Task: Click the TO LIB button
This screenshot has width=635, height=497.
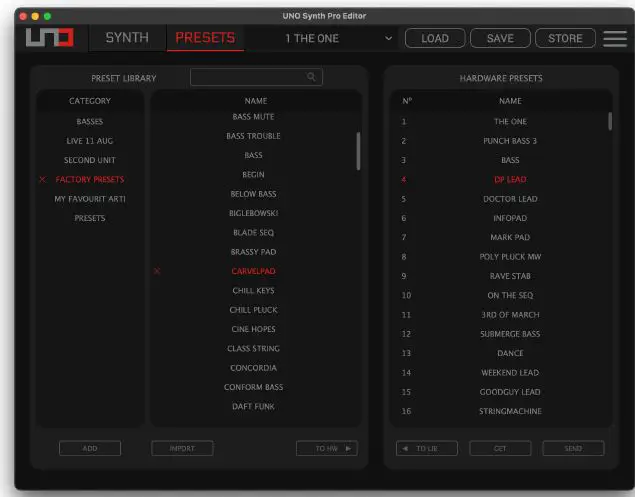Action: tap(427, 448)
